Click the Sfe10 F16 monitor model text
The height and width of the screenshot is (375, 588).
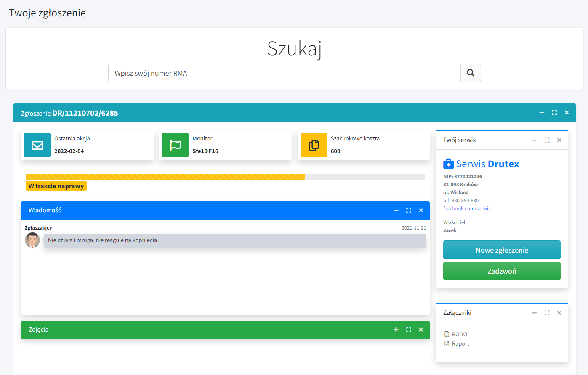tap(205, 151)
